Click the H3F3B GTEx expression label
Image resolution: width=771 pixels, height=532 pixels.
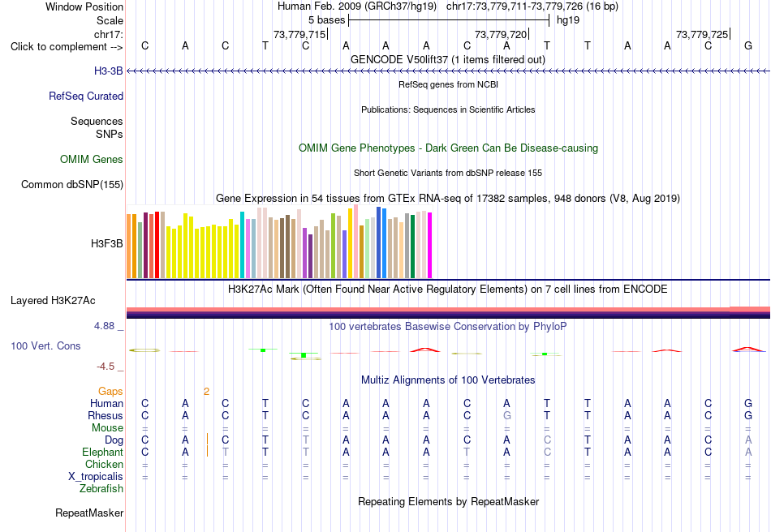tap(106, 243)
